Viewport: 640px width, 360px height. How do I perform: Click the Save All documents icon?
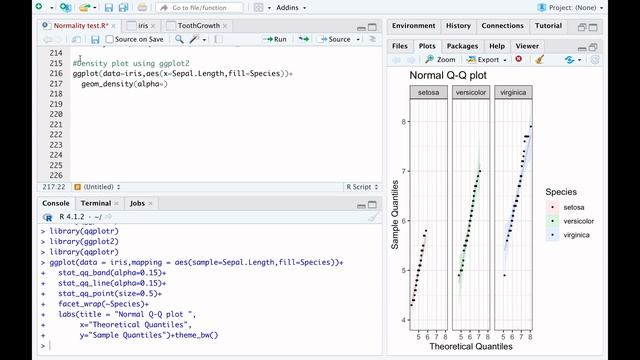click(x=123, y=7)
